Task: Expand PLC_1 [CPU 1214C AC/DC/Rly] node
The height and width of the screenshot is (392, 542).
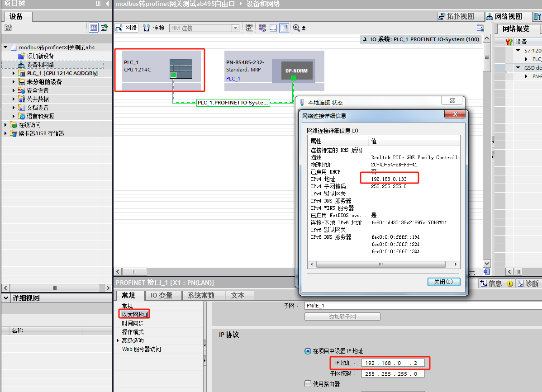Action: 14,73
